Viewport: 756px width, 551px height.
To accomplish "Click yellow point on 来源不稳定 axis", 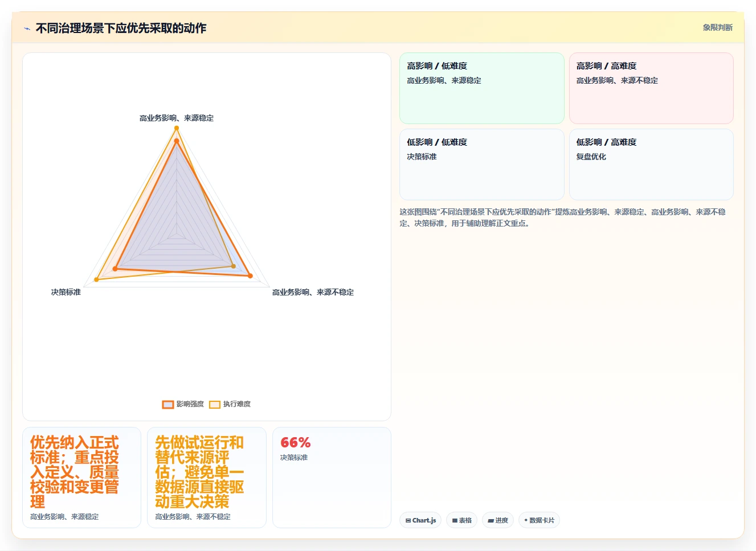I will (234, 266).
